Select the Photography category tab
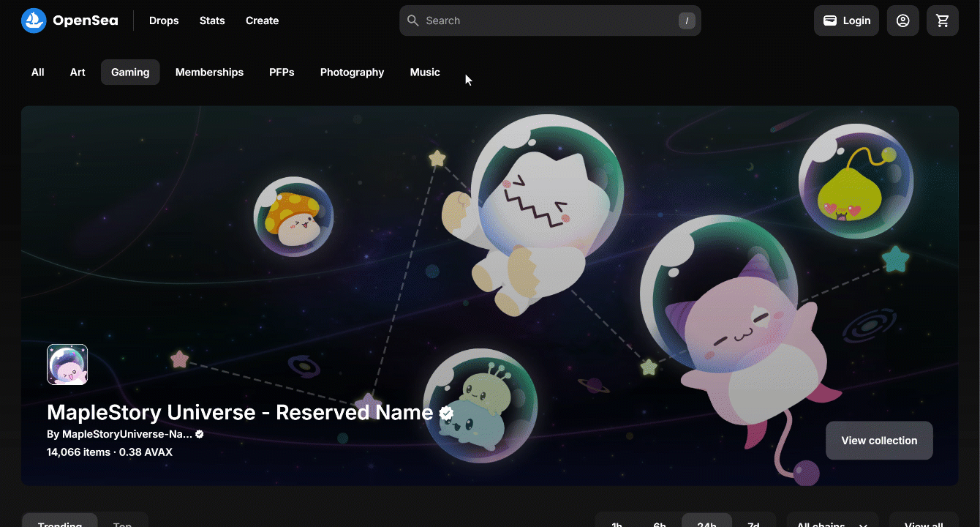Viewport: 980px width, 527px height. click(352, 72)
